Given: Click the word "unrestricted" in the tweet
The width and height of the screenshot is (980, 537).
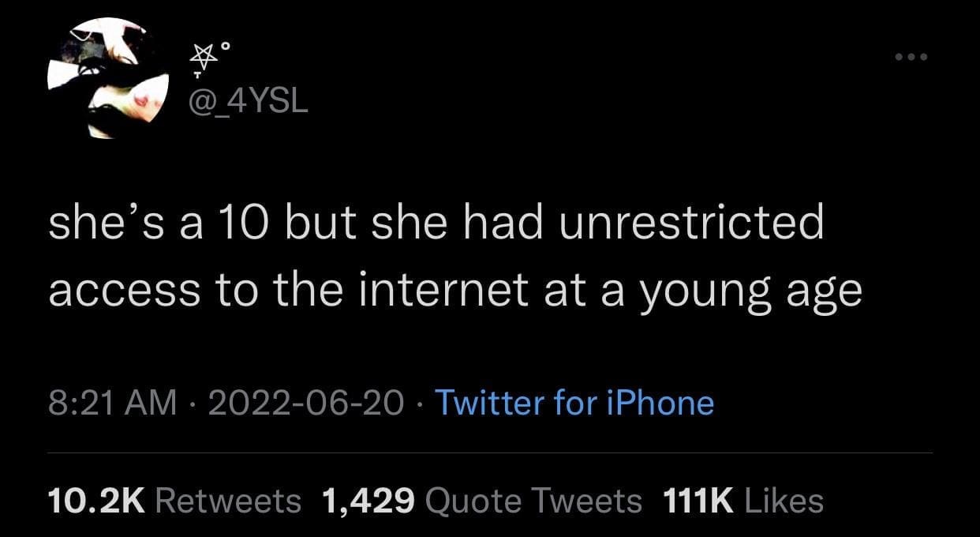Looking at the screenshot, I should point(691,223).
